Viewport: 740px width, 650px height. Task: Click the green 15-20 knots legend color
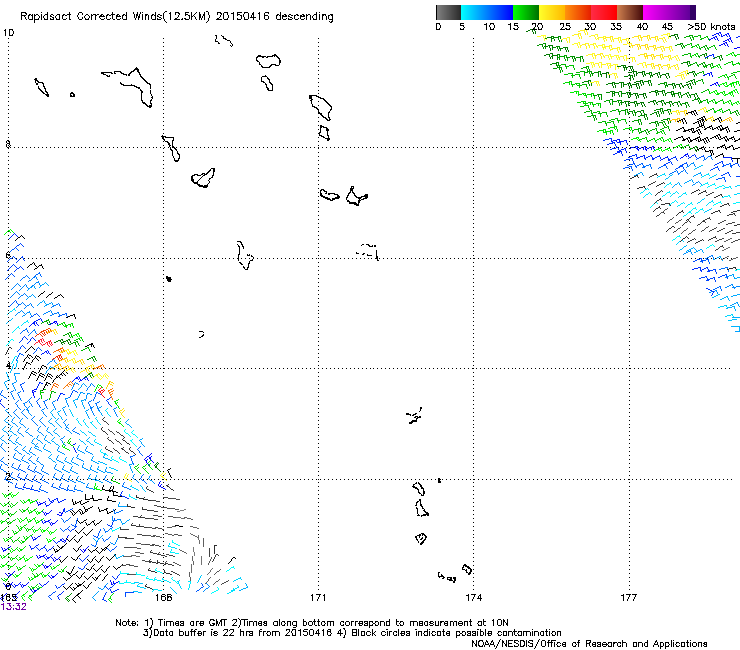point(526,12)
